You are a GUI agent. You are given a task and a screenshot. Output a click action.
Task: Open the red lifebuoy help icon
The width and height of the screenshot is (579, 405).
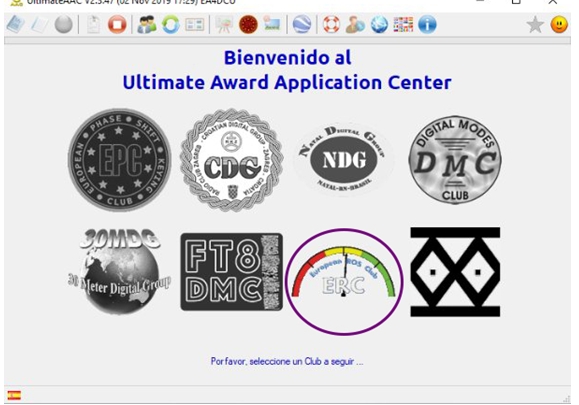pyautogui.click(x=331, y=25)
